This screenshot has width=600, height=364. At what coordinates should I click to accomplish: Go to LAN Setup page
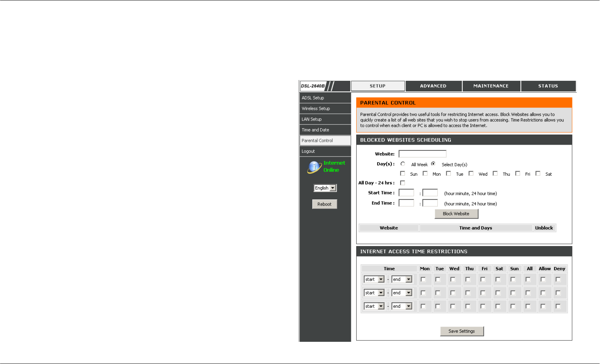pos(325,119)
